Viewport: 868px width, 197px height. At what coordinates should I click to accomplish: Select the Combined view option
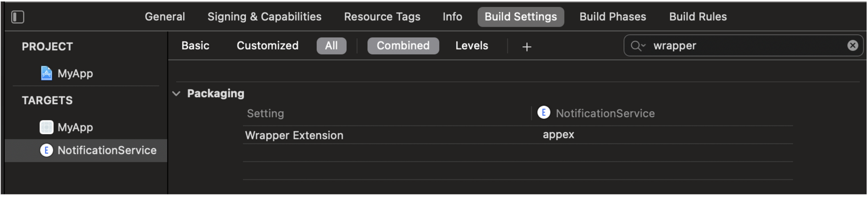coord(403,46)
